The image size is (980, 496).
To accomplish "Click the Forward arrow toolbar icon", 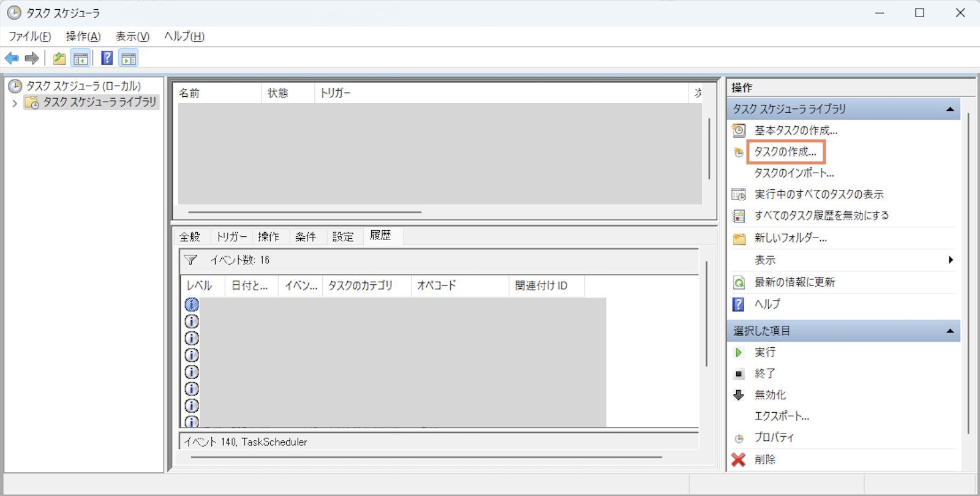I will point(32,58).
